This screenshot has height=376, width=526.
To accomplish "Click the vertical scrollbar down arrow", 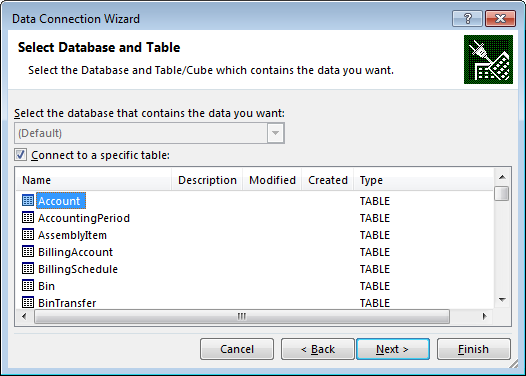I will 502,300.
